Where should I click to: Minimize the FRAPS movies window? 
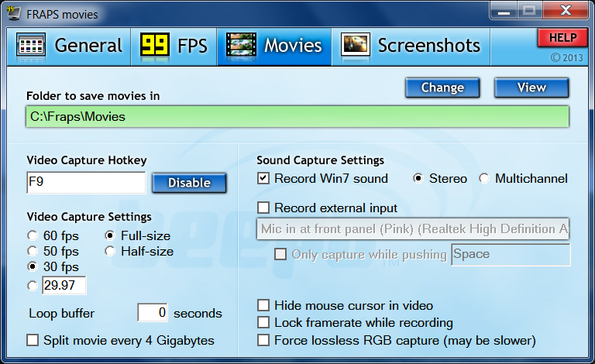[504, 10]
